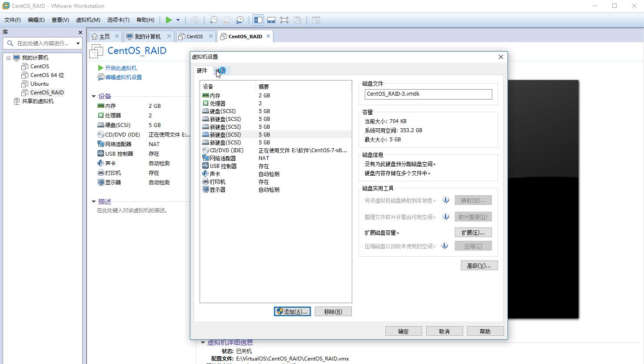
Task: Open the 编辑(E) menu
Action: (36, 20)
